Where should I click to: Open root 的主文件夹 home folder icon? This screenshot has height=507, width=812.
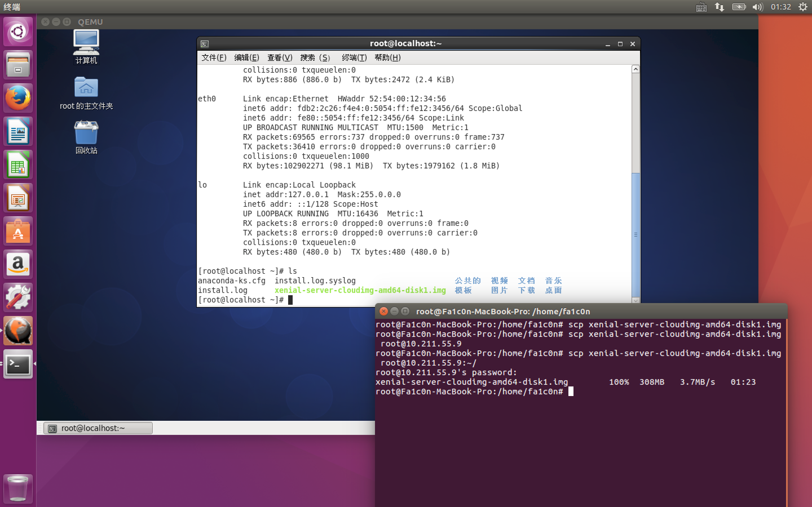click(x=86, y=88)
